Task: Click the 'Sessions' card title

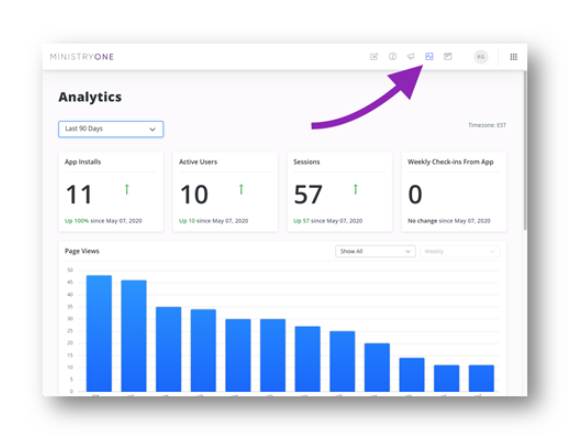Action: click(x=306, y=162)
